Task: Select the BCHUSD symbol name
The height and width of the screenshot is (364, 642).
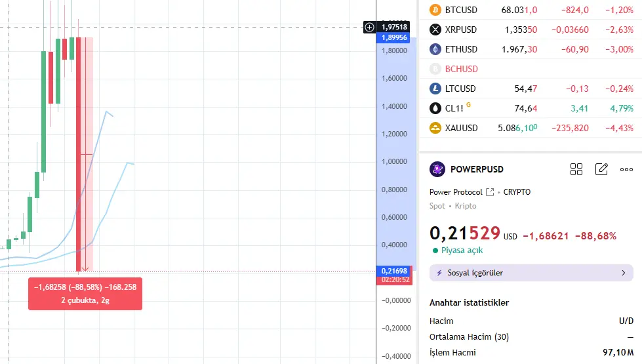Action: click(x=462, y=69)
